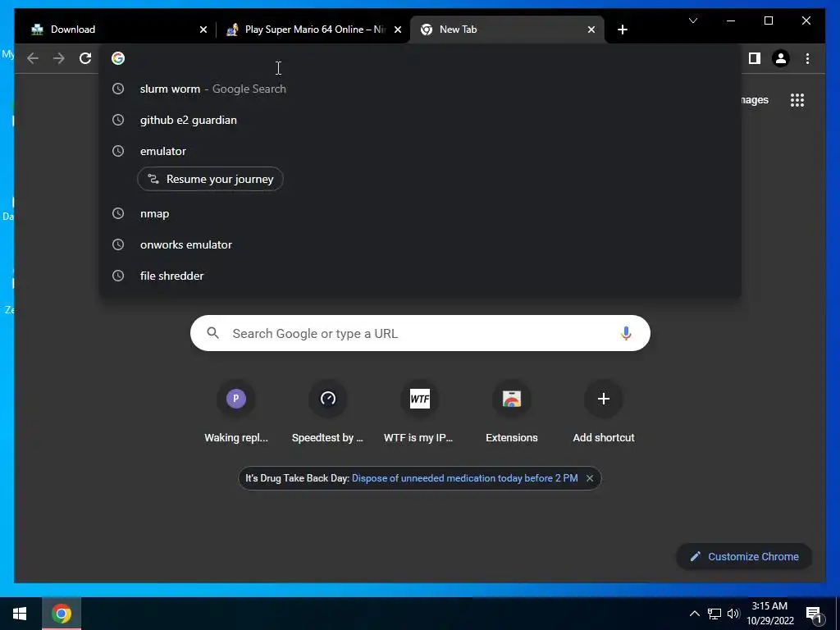Click the Google logo in the address bar
Screen dimensions: 840x630
point(118,58)
